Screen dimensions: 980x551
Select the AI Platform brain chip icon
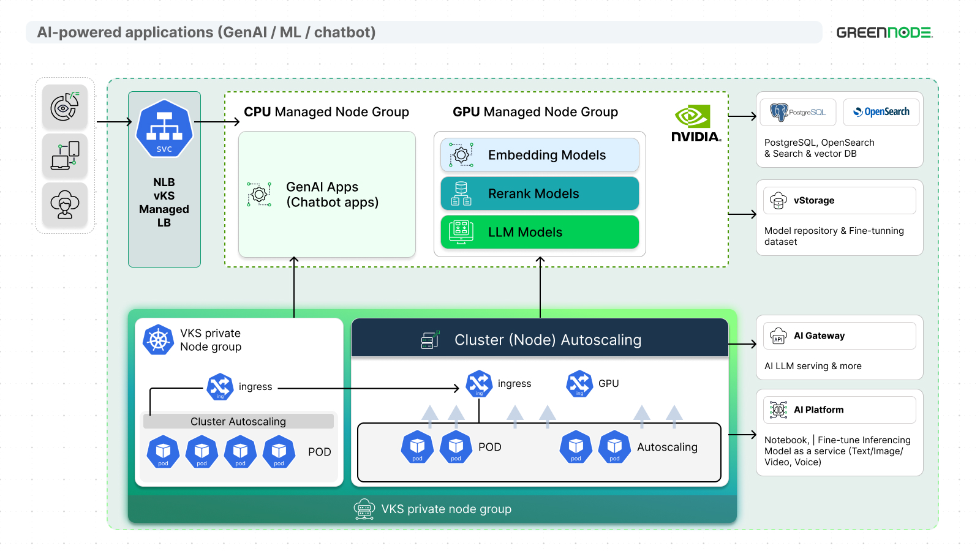coord(778,410)
